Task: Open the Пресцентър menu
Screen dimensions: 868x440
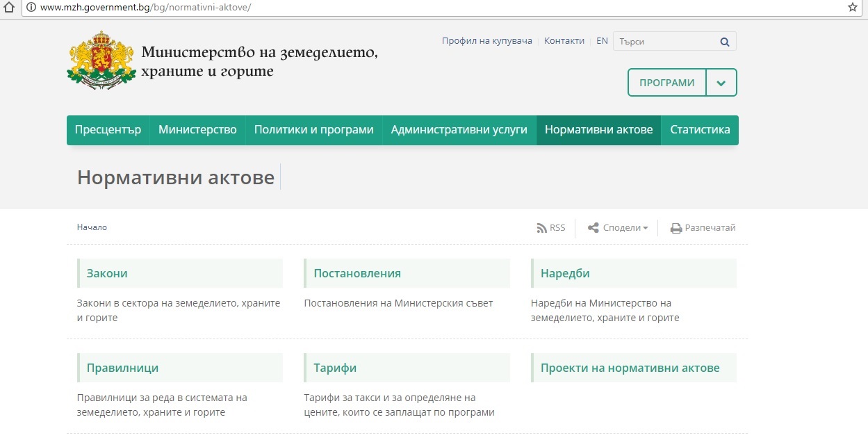Action: pos(108,130)
